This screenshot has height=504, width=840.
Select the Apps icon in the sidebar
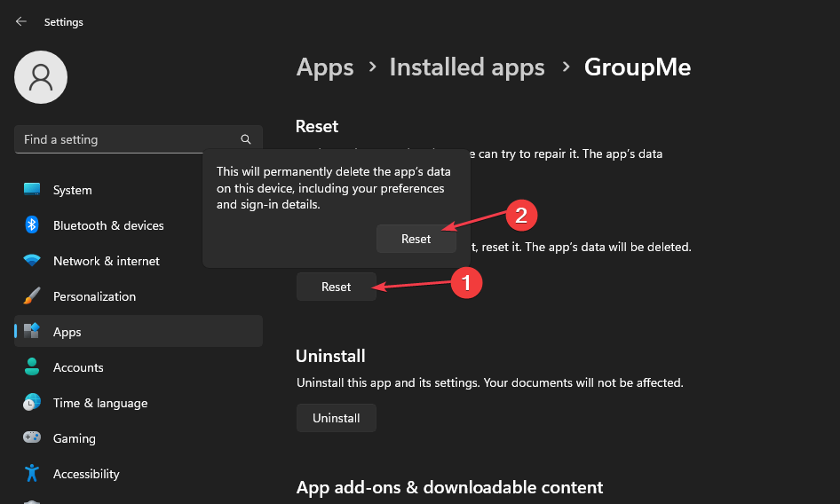click(x=32, y=331)
